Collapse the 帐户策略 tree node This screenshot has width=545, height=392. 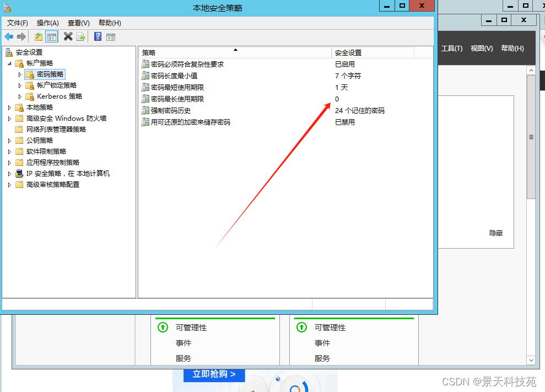click(x=10, y=63)
